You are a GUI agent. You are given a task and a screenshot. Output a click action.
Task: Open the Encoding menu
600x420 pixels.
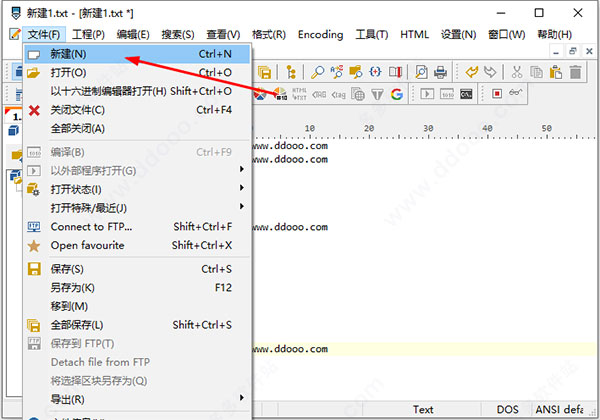(320, 34)
